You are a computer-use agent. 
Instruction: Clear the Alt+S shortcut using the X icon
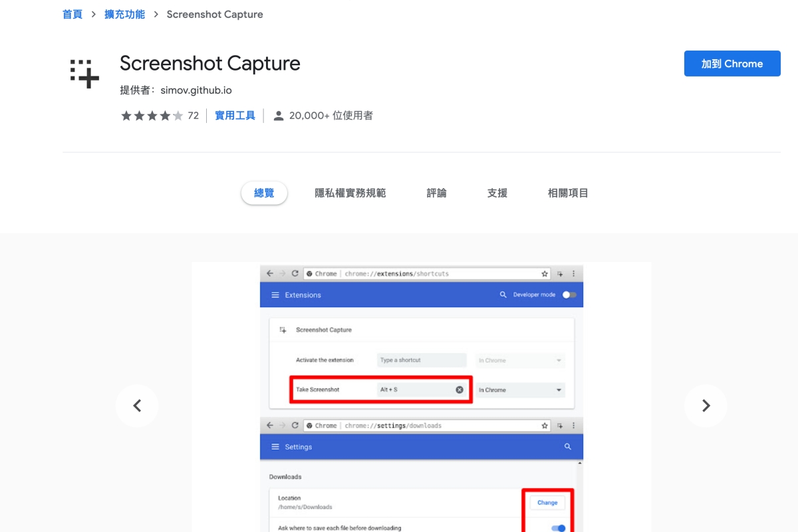click(460, 390)
